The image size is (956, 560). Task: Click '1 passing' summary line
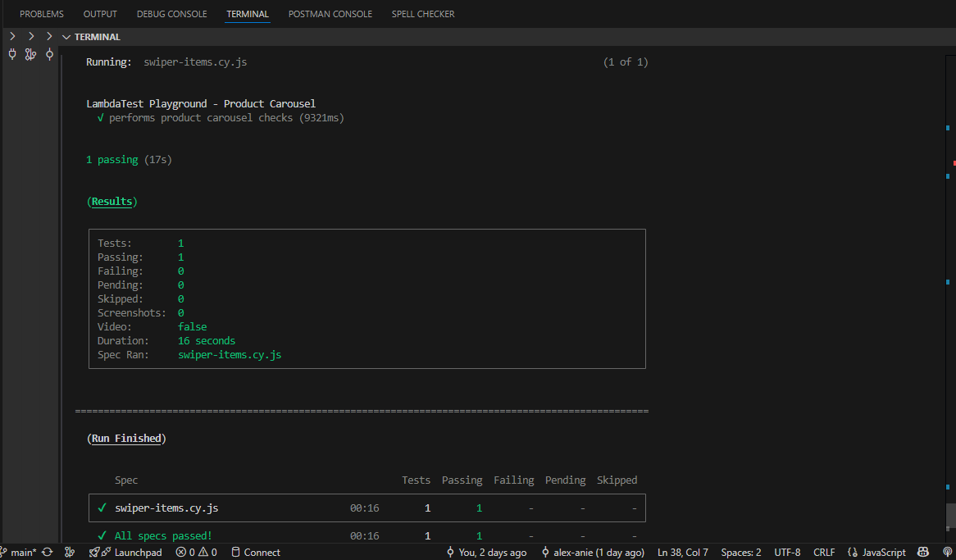point(112,160)
